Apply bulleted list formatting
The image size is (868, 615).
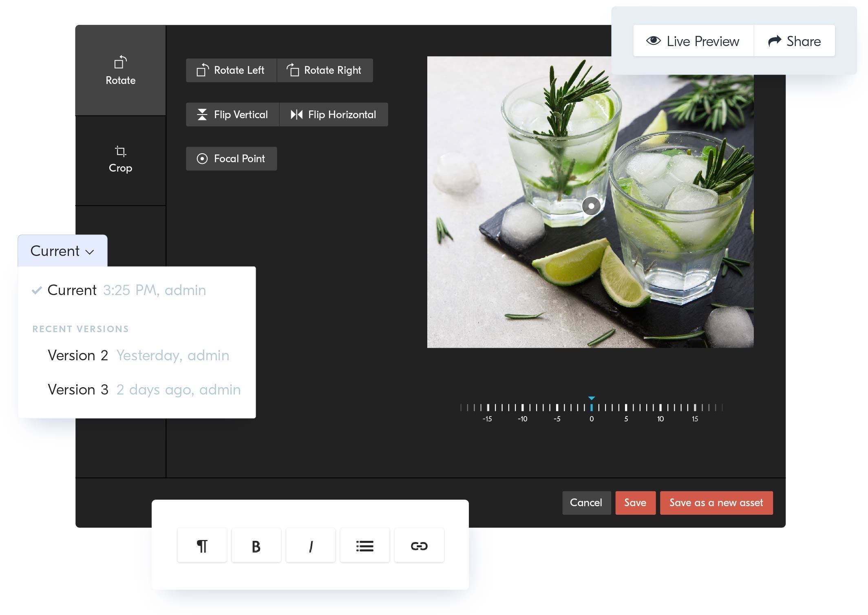point(364,546)
